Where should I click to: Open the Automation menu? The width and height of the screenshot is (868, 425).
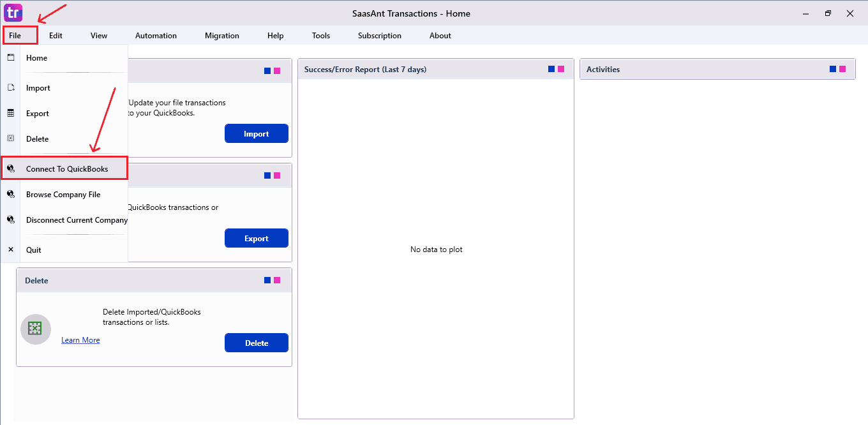pyautogui.click(x=156, y=36)
